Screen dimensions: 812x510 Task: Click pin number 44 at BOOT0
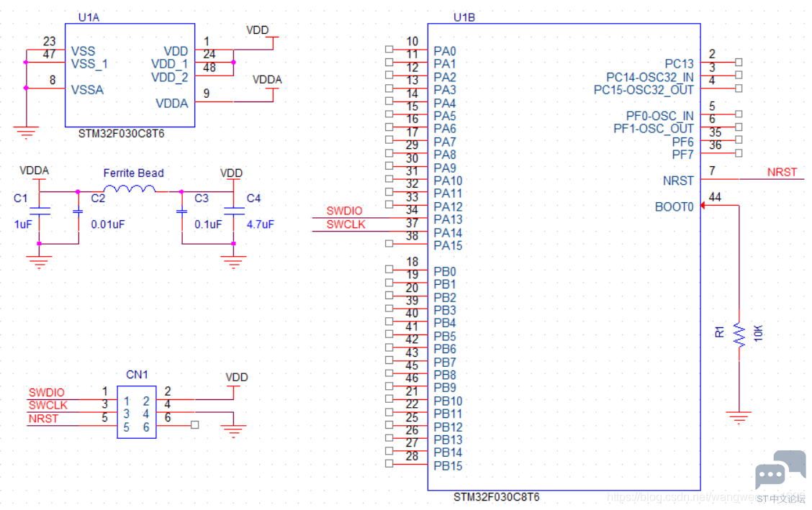click(x=715, y=197)
